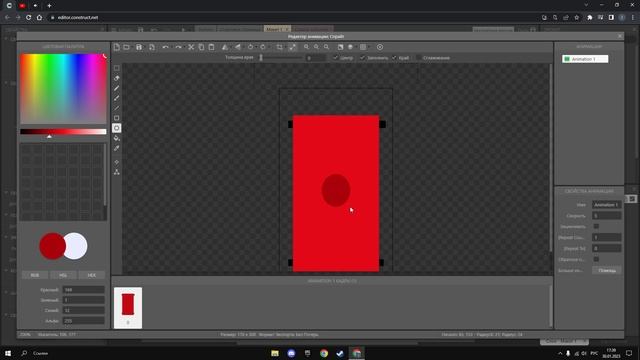Select the brush tool
This screenshot has width=640, height=360.
[117, 98]
